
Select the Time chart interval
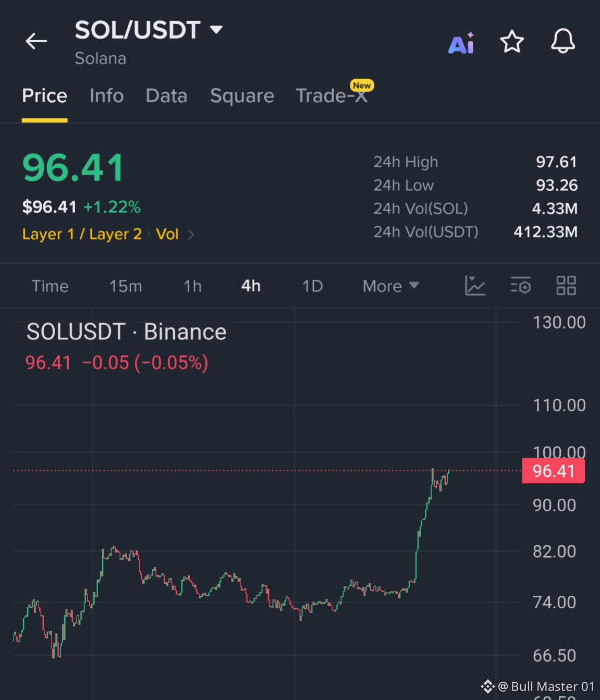tap(50, 286)
